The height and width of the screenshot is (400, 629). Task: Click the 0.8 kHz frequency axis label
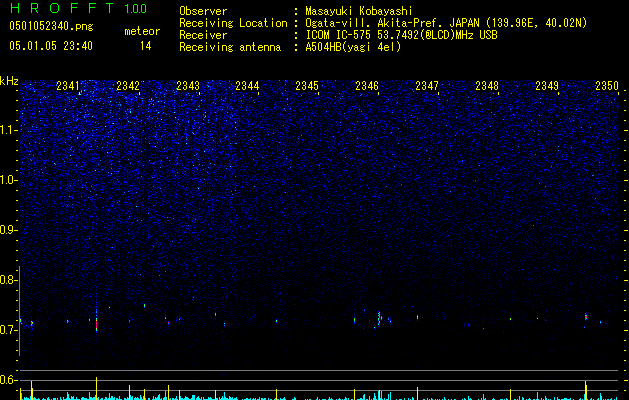(8, 280)
